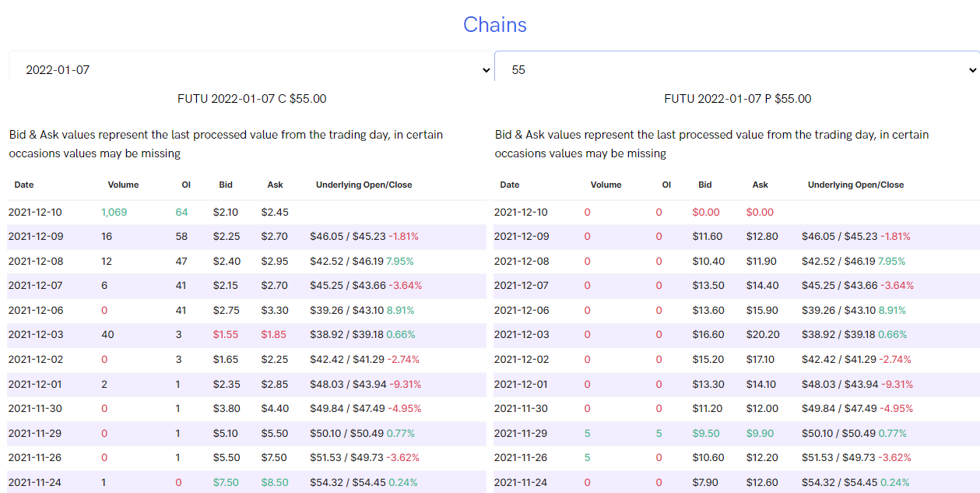The image size is (980, 493).
Task: Click Underlying Open/Close header in puts table
Action: tap(855, 185)
